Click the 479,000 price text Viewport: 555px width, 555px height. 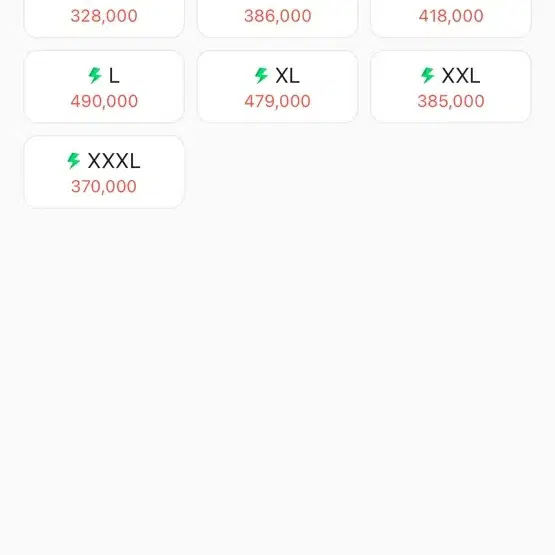pyautogui.click(x=278, y=101)
